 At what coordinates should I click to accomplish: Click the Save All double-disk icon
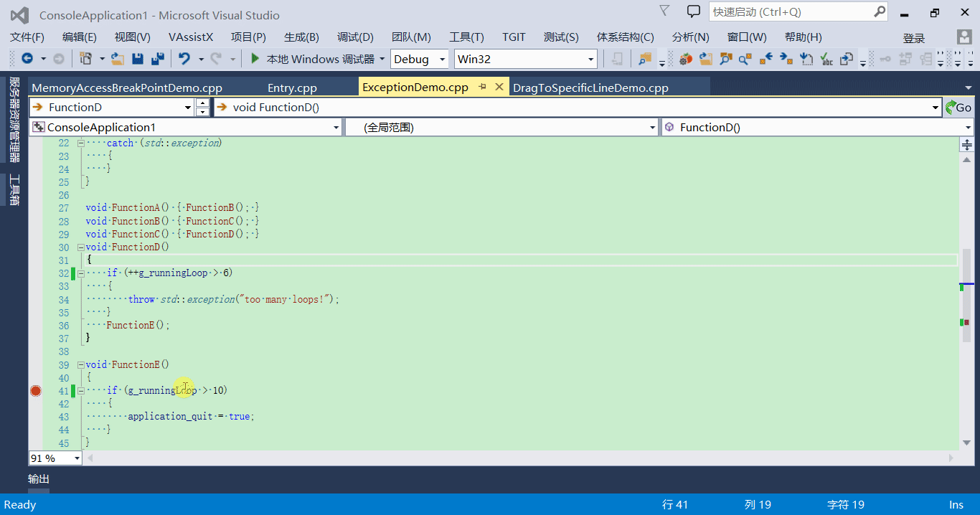158,59
